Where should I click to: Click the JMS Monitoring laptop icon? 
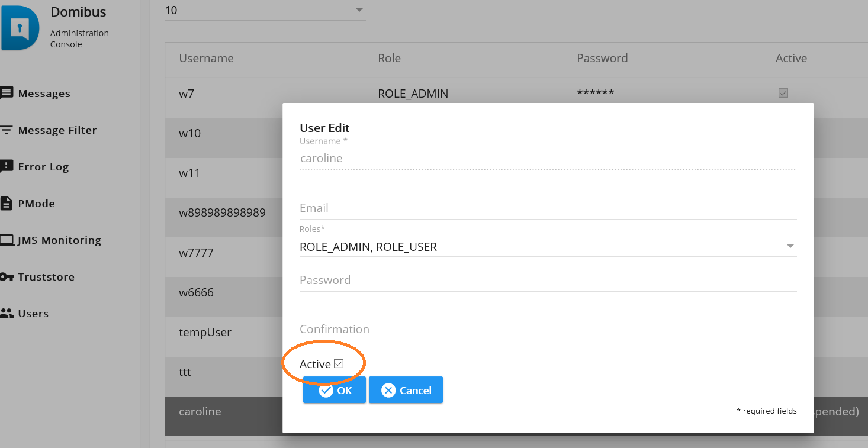pyautogui.click(x=7, y=240)
